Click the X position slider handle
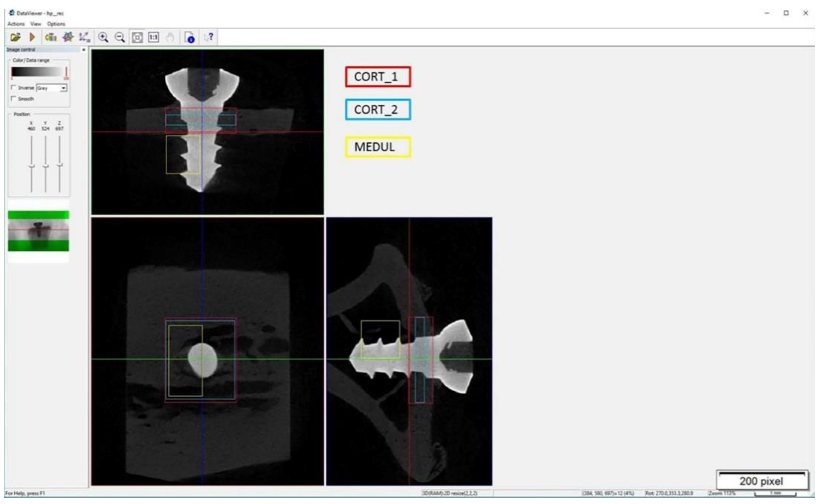Image resolution: width=825 pixels, height=504 pixels. [31, 166]
